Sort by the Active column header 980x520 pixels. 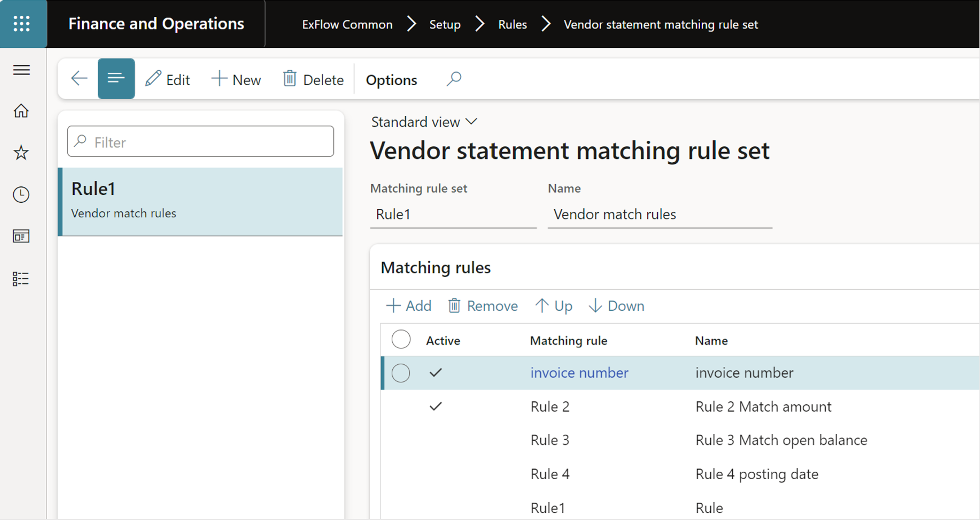(x=443, y=340)
